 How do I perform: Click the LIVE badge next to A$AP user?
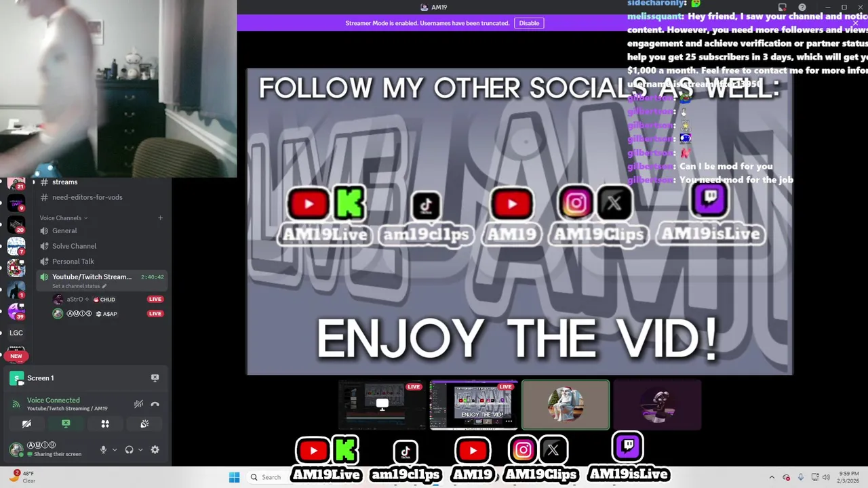click(155, 314)
